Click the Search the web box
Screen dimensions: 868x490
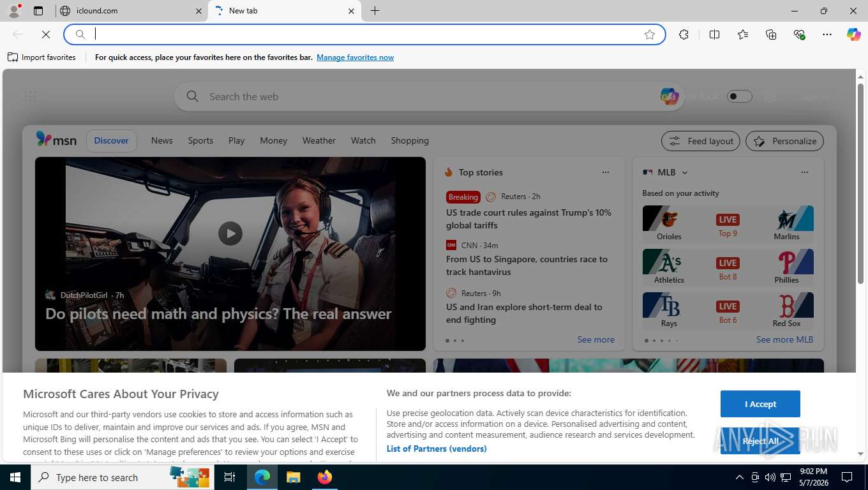click(x=429, y=96)
